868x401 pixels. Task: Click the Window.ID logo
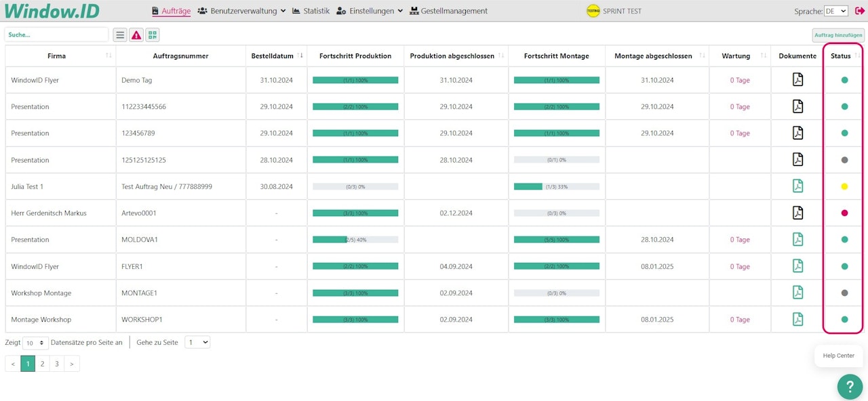pos(52,11)
